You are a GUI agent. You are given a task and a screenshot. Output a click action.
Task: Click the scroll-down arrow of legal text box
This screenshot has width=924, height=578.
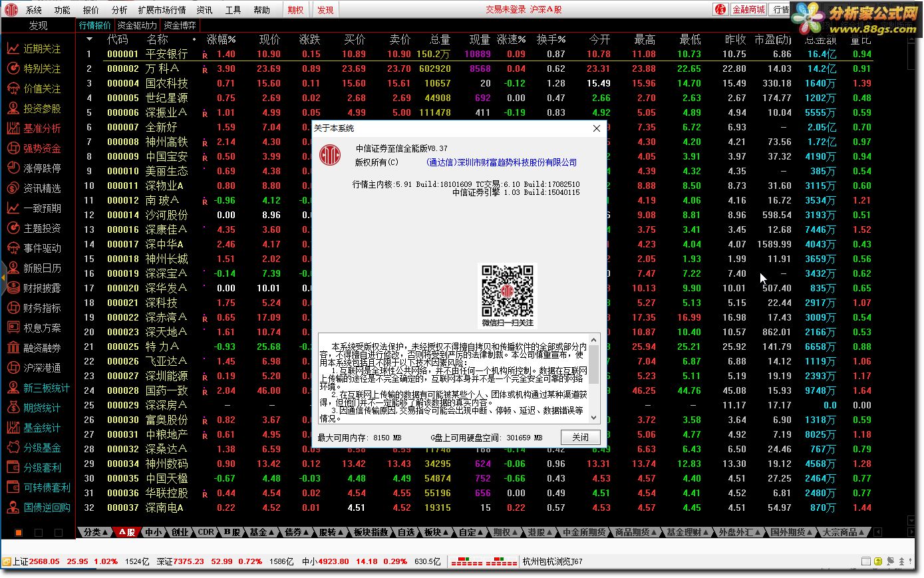594,418
